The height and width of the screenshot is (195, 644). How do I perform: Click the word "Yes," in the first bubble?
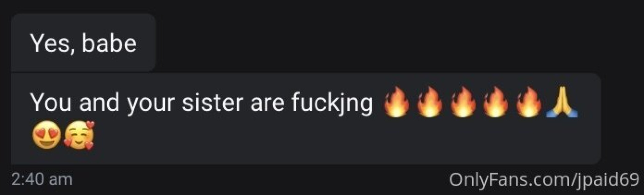[52, 44]
